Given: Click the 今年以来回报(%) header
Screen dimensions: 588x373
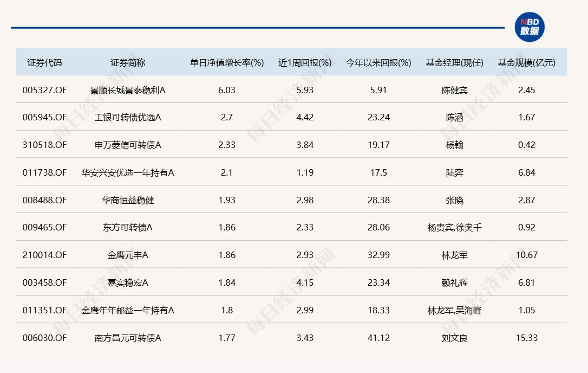Looking at the screenshot, I should [x=378, y=63].
